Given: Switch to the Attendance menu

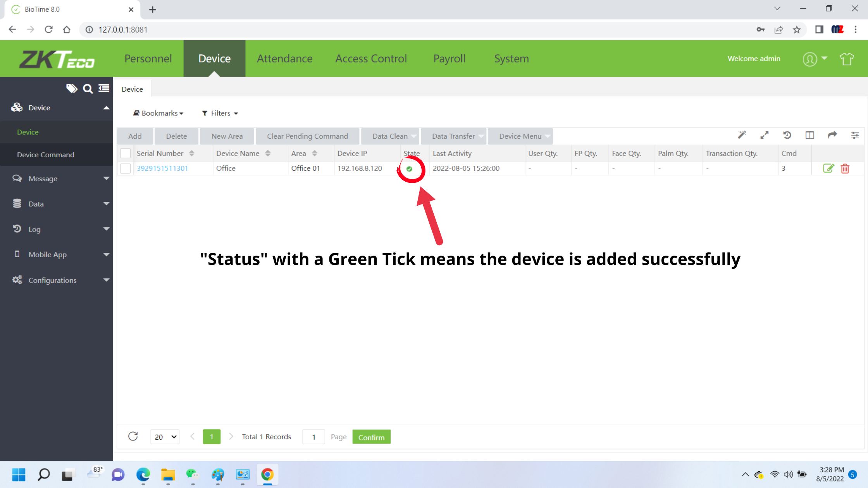Looking at the screenshot, I should click(284, 58).
